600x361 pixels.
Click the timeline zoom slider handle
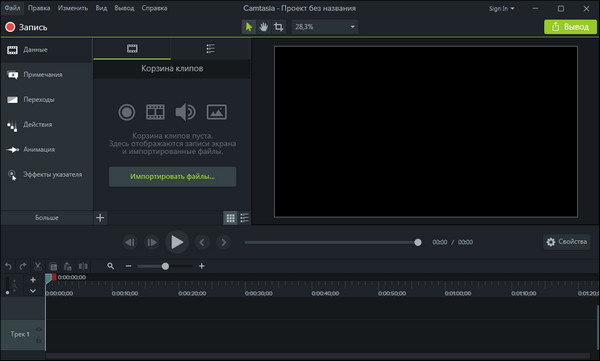pyautogui.click(x=165, y=266)
